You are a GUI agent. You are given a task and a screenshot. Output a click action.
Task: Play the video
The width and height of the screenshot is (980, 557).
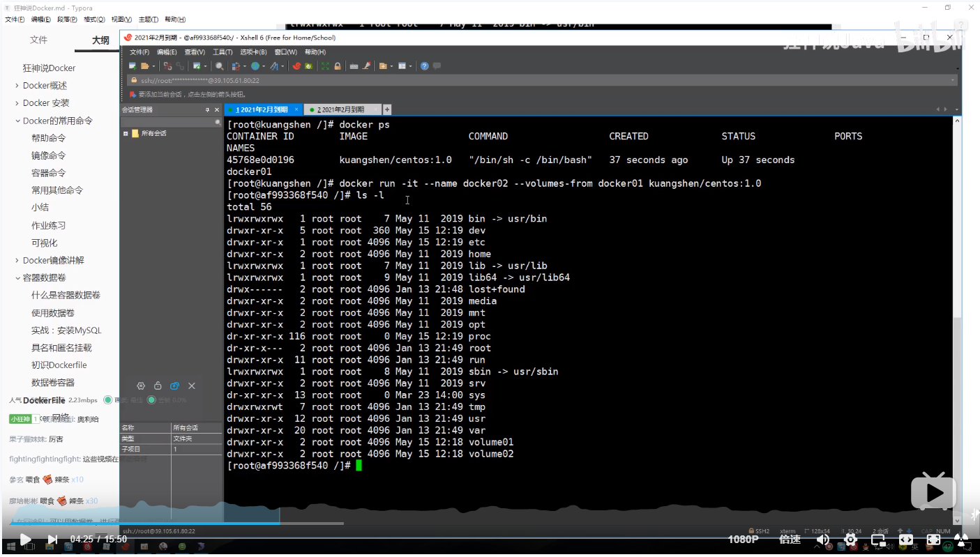25,539
